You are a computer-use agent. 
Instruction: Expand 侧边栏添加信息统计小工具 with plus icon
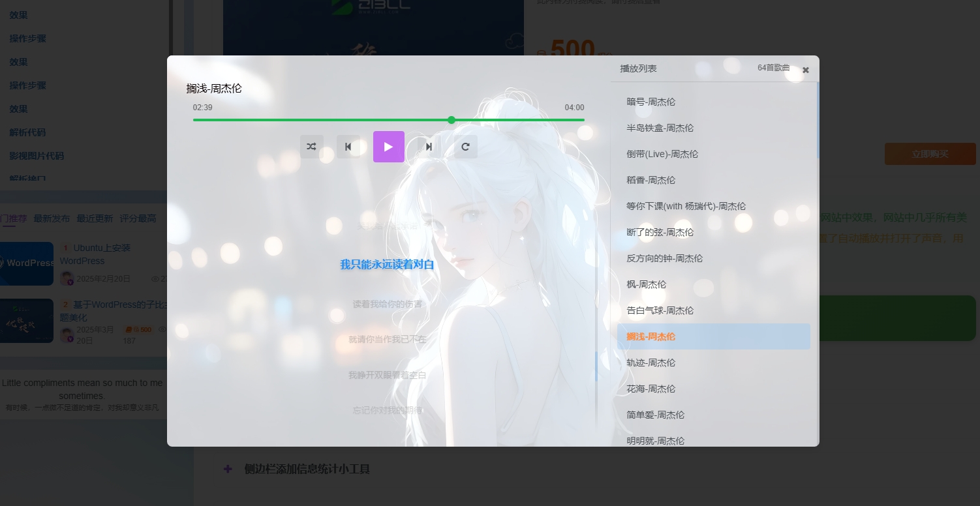click(227, 469)
